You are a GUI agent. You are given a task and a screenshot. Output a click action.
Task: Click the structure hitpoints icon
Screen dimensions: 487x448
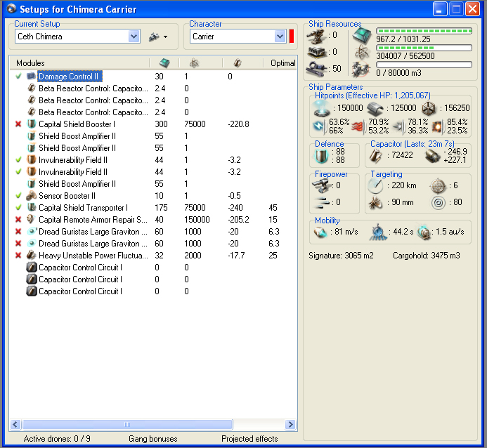429,108
